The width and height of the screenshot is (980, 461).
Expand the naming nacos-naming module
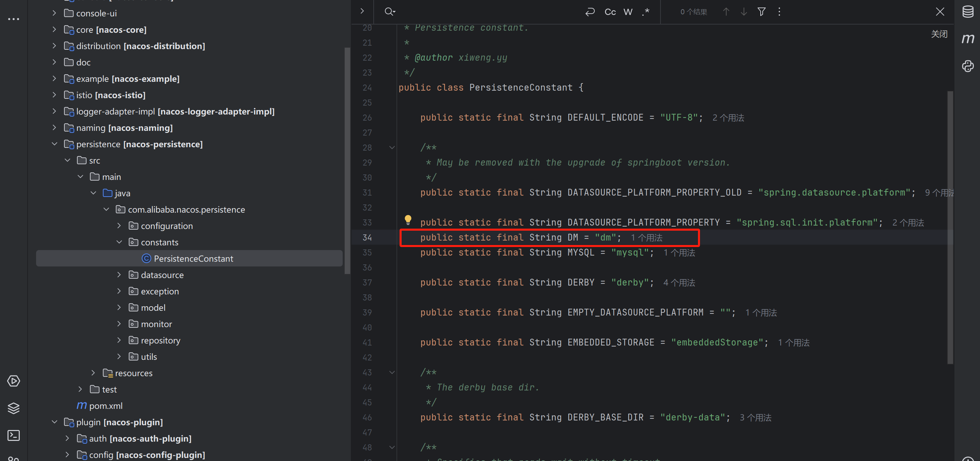55,128
